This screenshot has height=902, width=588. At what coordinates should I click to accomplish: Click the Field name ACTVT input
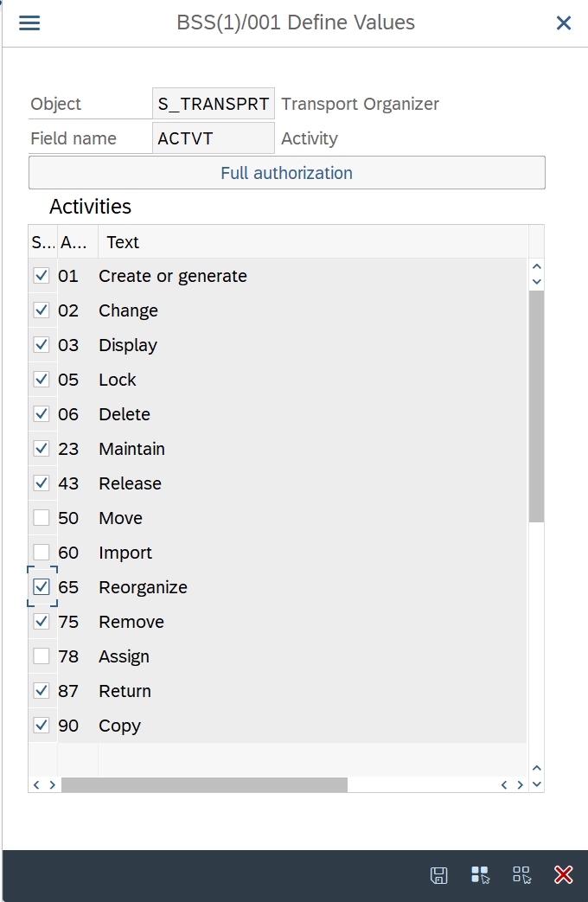(x=213, y=138)
